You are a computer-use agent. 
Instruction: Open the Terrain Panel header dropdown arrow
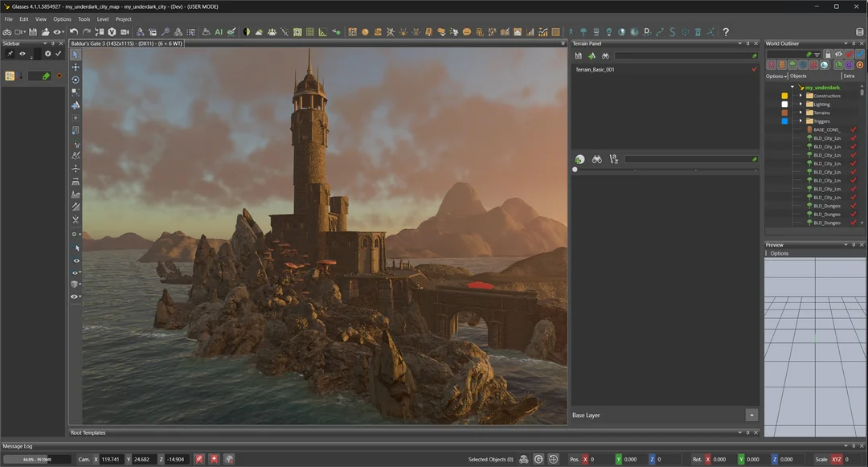click(740, 43)
